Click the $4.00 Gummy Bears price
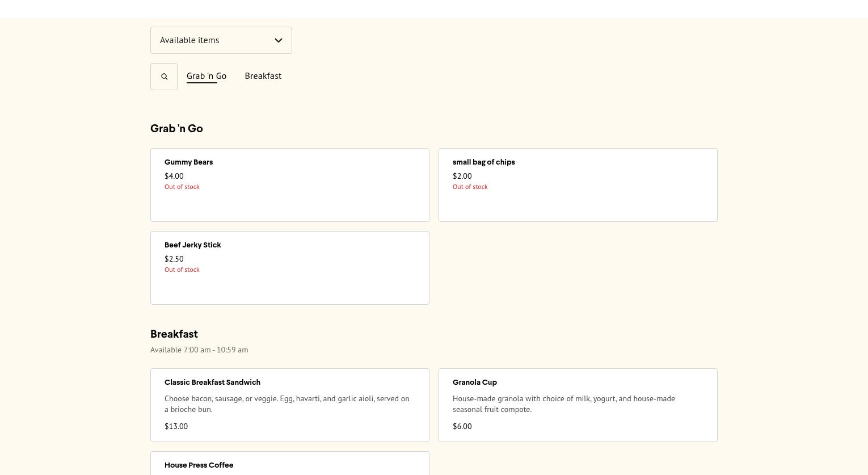 coord(174,176)
